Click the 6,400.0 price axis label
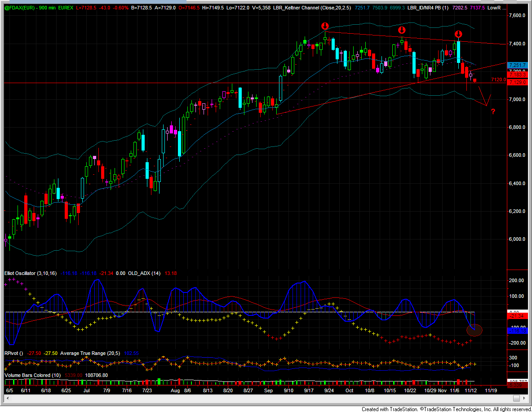Screen dimensions: 532x412 (517, 183)
